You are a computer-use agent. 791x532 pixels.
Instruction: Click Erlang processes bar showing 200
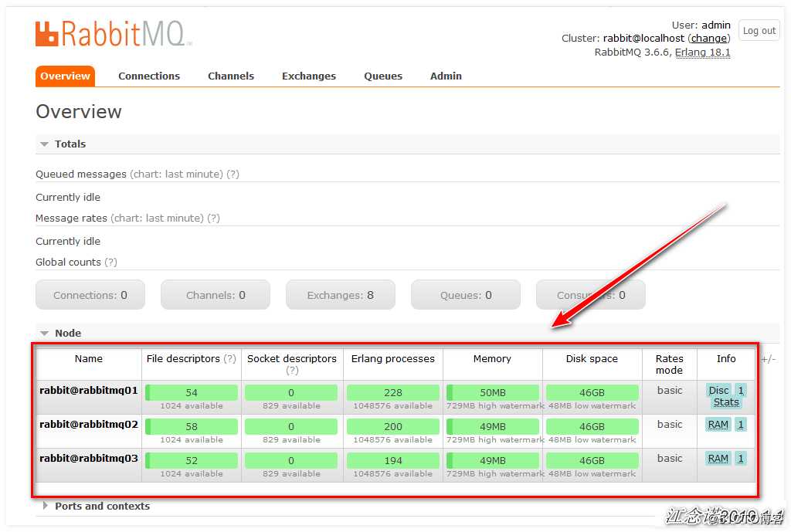pyautogui.click(x=393, y=427)
